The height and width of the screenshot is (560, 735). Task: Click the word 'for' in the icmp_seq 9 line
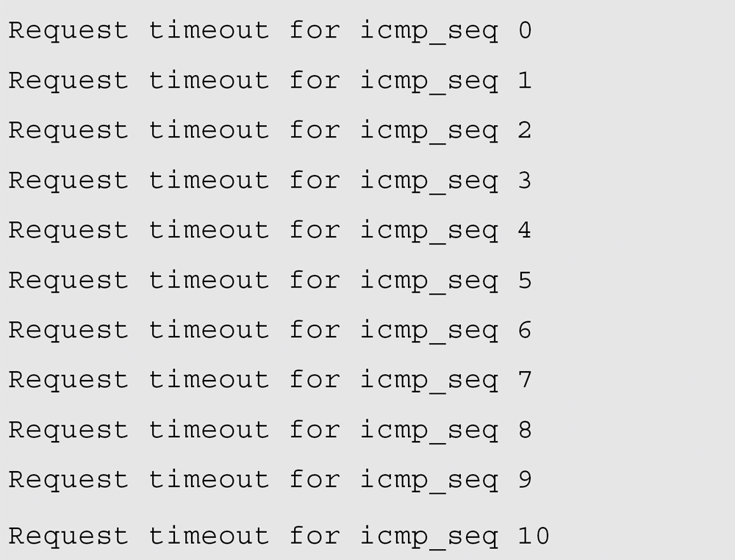pos(315,479)
